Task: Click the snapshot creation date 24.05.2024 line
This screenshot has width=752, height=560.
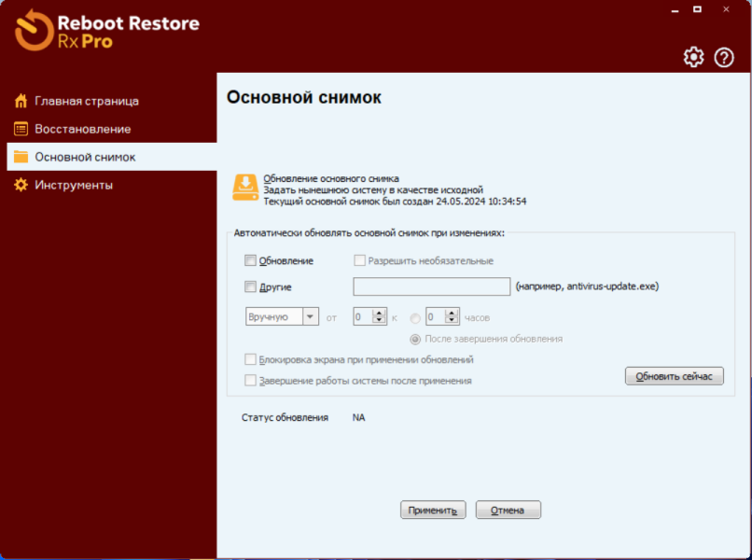Action: coord(395,202)
